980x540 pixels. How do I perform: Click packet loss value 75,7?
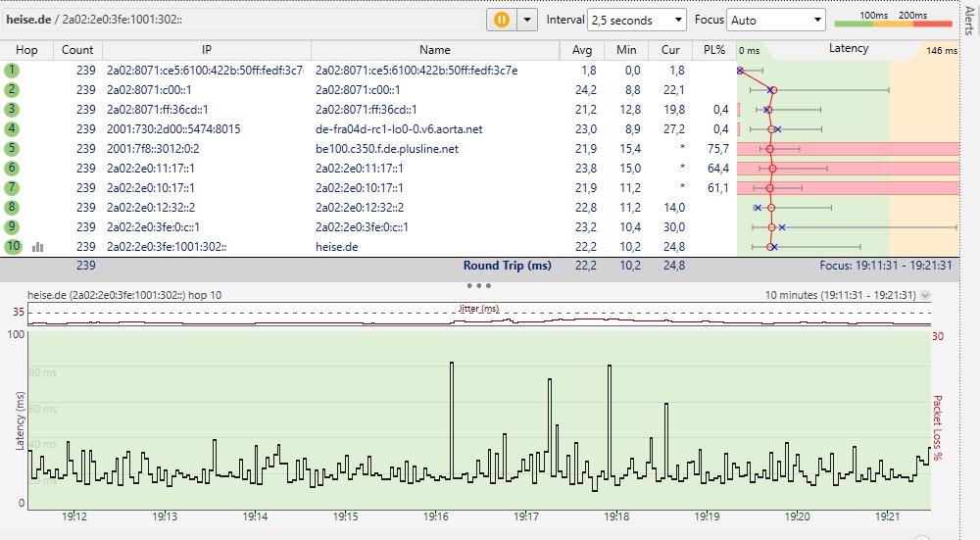[718, 149]
